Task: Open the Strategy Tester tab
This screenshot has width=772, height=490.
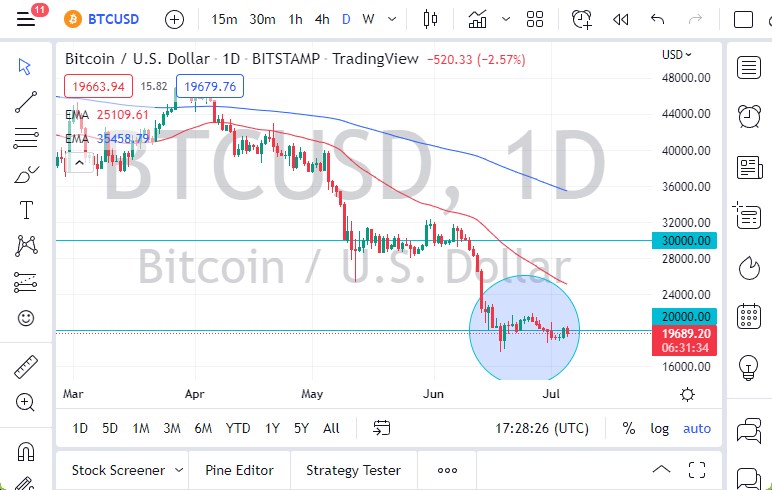Action: 353,470
